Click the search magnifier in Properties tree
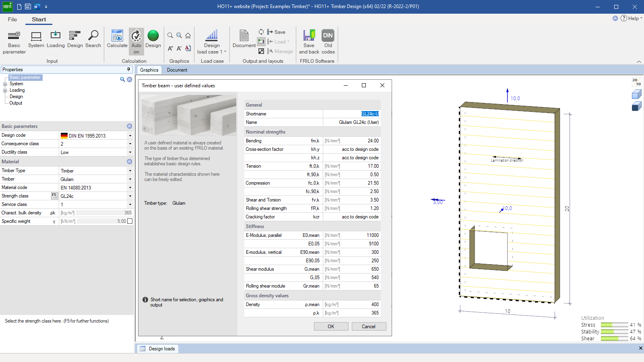644x362 pixels. (122, 80)
